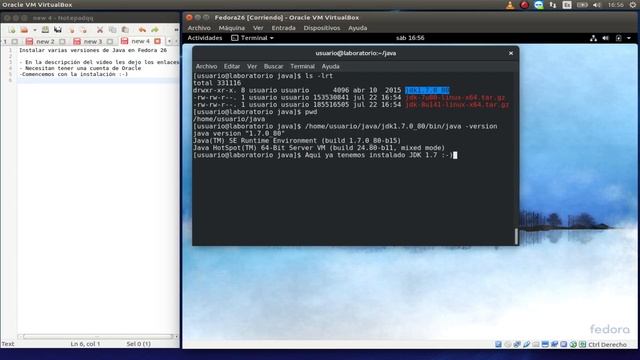
Task: Click the Open file folder icon in Notepadqq
Action: pyautogui.click(x=24, y=30)
